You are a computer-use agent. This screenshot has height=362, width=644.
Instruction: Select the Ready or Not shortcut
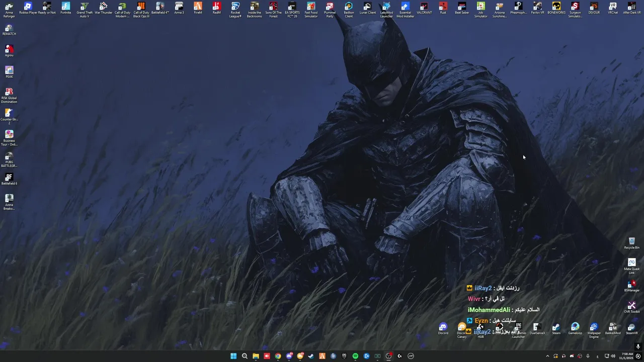pyautogui.click(x=47, y=8)
